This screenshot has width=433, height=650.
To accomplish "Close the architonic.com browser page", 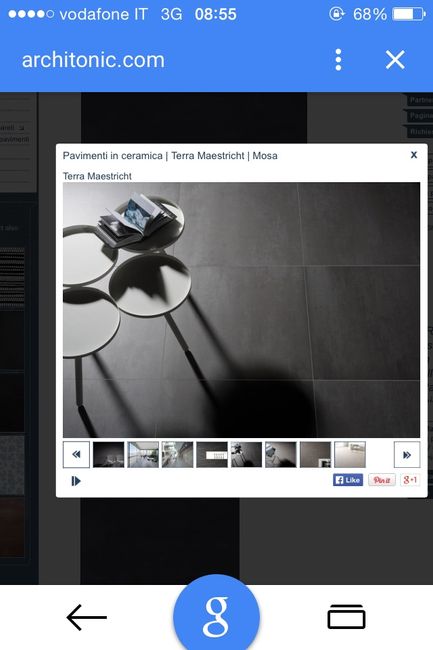I will 395,60.
